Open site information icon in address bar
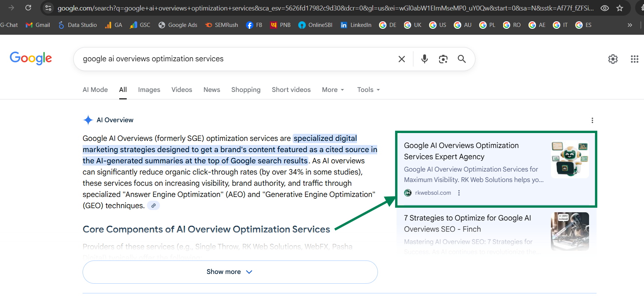 coord(48,8)
